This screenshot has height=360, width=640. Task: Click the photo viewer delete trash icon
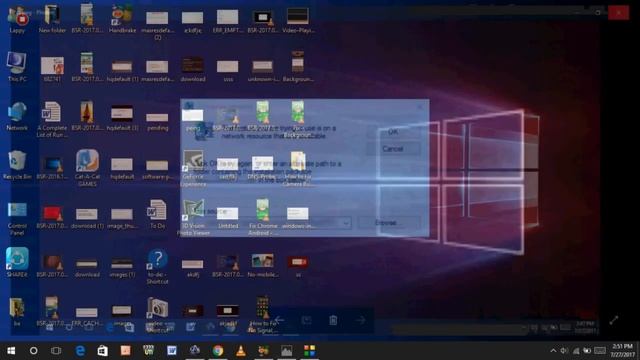[333, 320]
